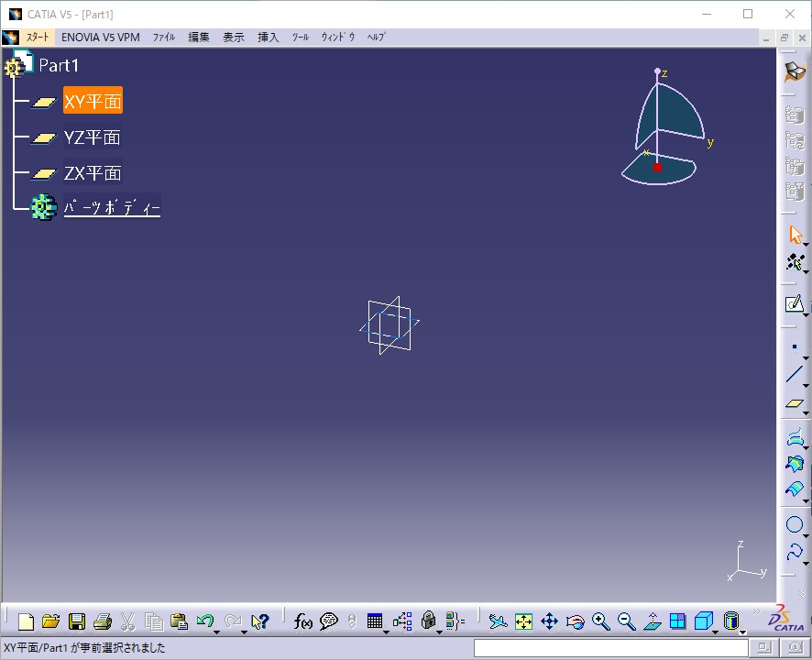The width and height of the screenshot is (812, 660).
Task: Open the ENOVIA V5 VPM menu
Action: [101, 38]
